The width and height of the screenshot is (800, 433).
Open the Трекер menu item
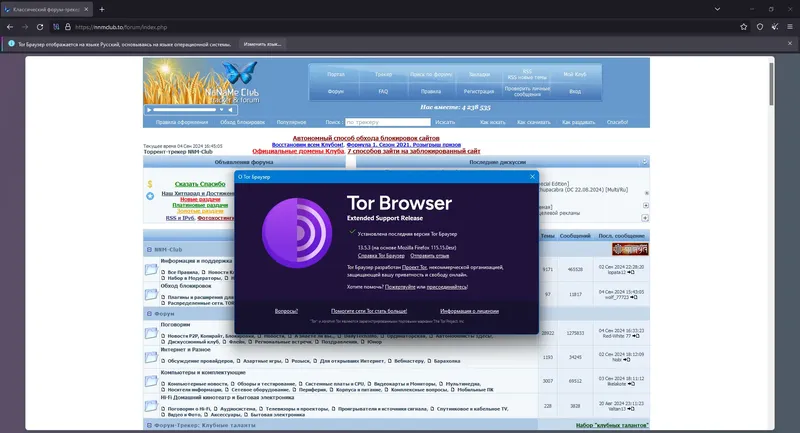click(x=383, y=74)
